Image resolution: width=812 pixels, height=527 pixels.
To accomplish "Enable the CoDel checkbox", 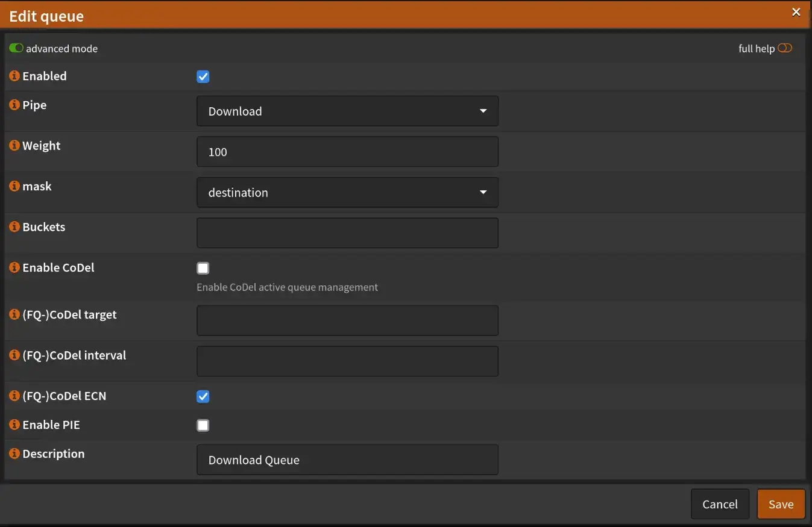I will [203, 268].
